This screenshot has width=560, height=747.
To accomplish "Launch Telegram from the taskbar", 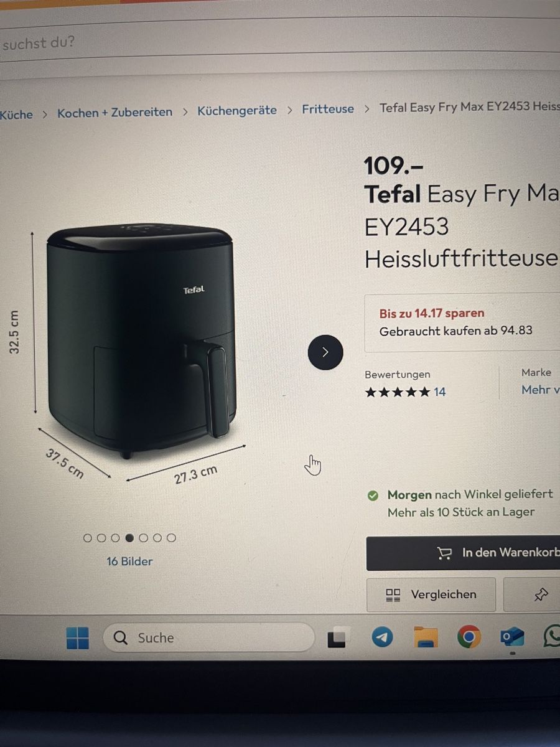I will (382, 637).
